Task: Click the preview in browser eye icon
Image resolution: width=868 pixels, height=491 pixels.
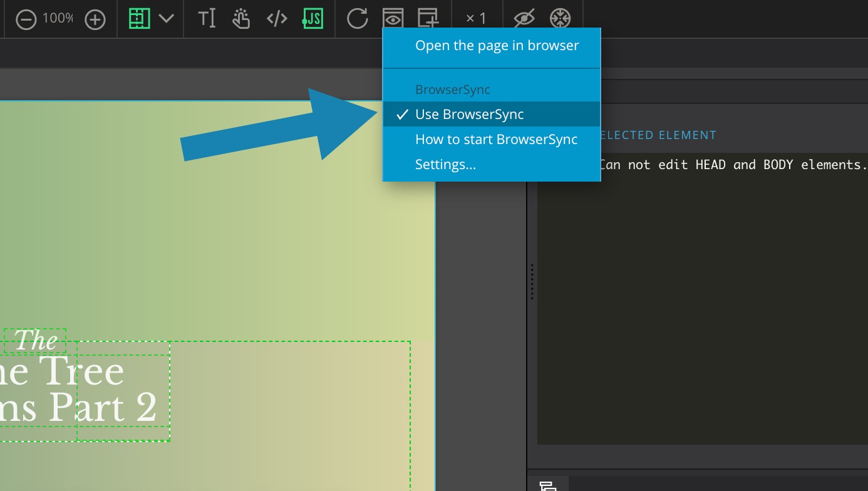Action: point(393,19)
